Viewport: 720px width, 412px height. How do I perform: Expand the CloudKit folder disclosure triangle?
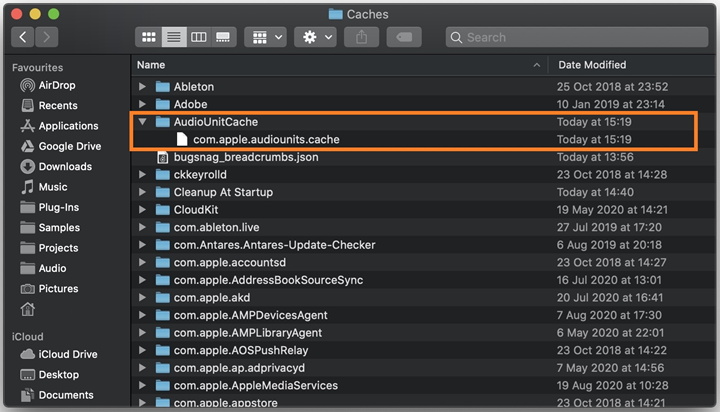click(142, 209)
